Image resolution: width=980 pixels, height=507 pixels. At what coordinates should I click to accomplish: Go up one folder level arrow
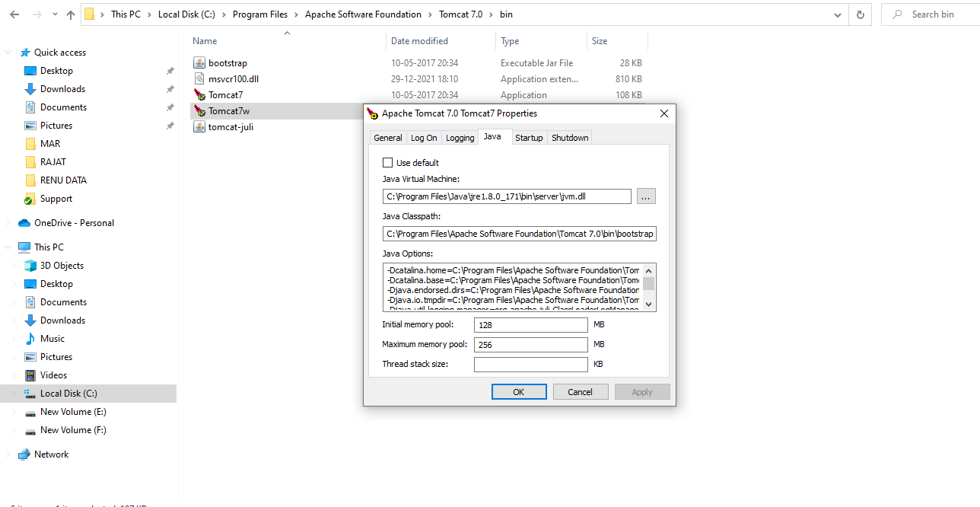point(71,14)
